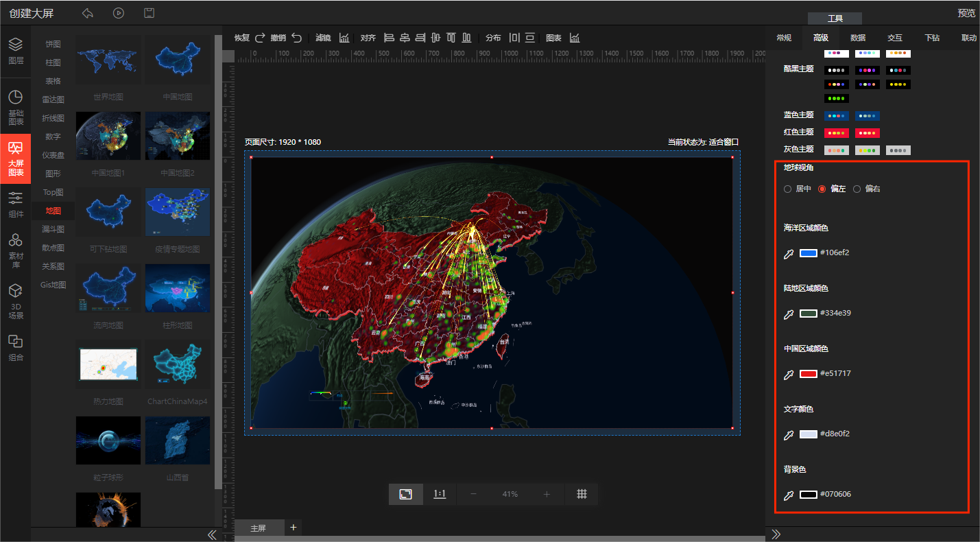Open the 3D场景 scene section

pos(15,301)
